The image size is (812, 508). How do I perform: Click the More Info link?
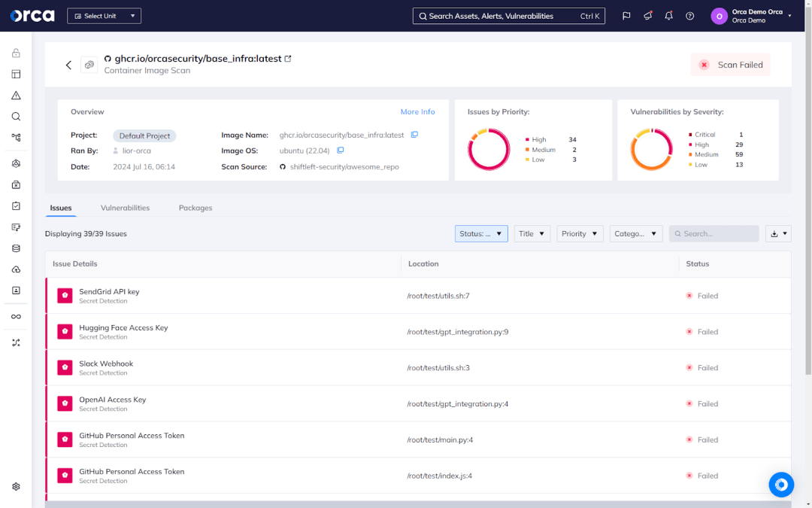417,112
